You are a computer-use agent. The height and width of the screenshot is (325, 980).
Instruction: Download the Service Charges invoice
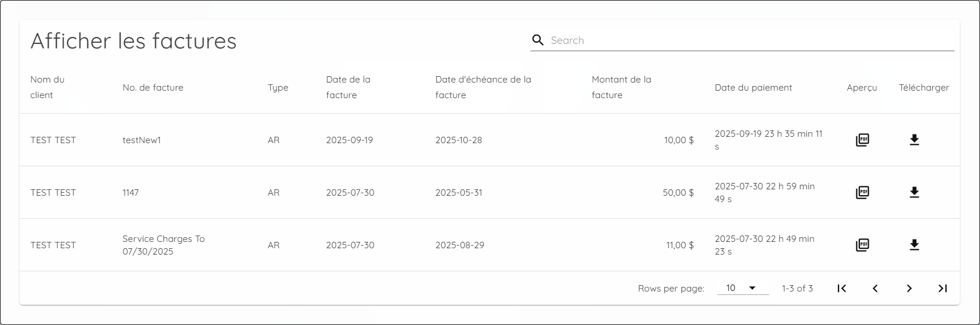pos(914,245)
